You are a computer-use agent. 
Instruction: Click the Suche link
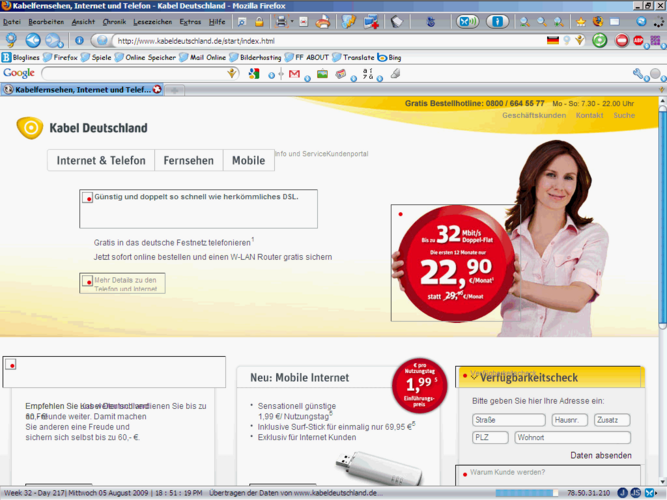click(x=624, y=115)
